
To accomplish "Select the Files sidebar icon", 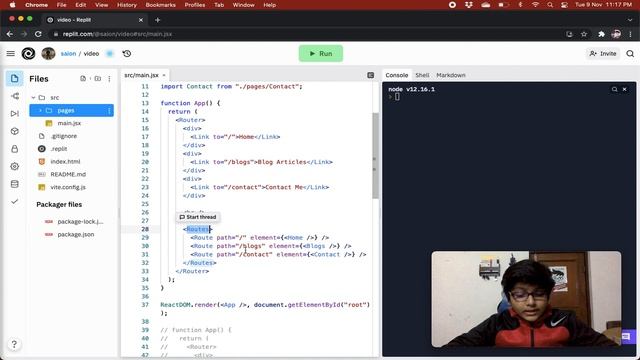I will pyautogui.click(x=14, y=78).
